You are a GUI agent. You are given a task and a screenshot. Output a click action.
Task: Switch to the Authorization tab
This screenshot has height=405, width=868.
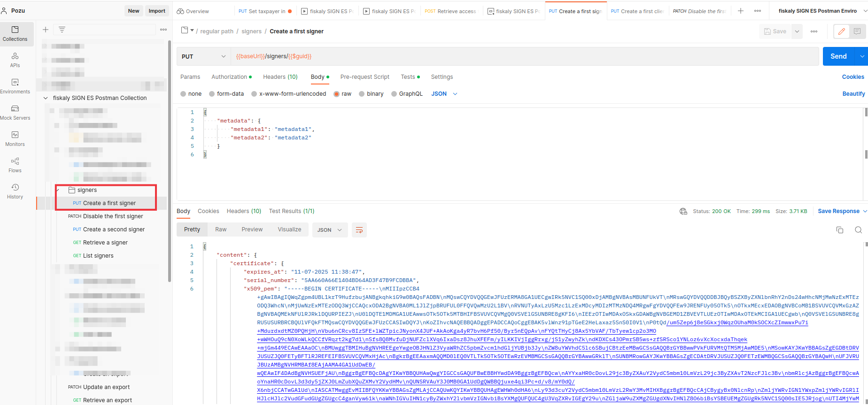coord(231,77)
